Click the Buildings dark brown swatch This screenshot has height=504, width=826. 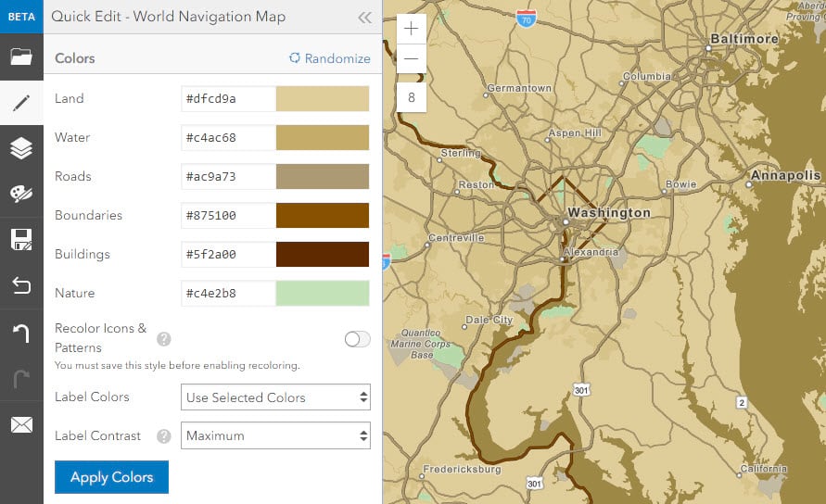(323, 255)
